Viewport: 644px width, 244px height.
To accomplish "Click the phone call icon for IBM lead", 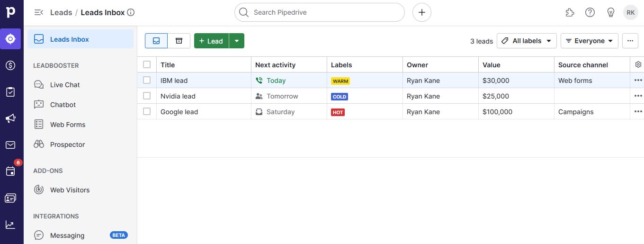I will pyautogui.click(x=259, y=81).
